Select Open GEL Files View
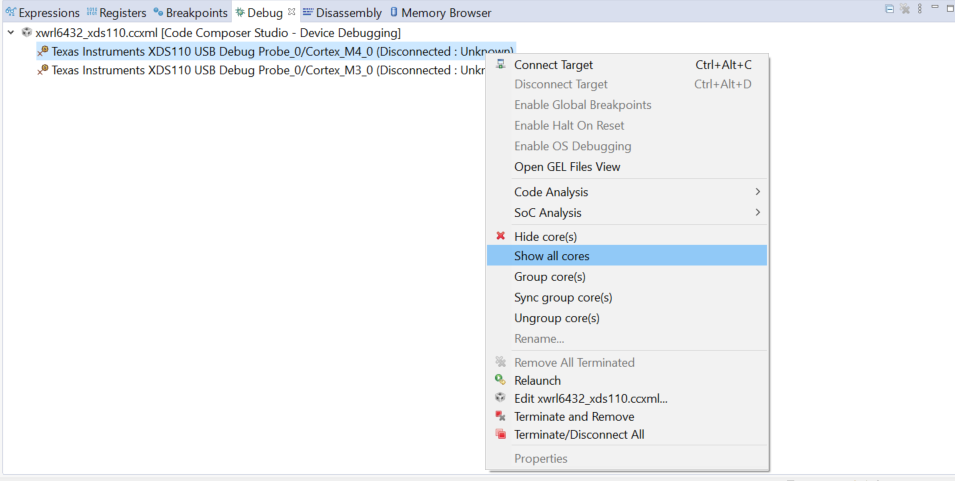Image resolution: width=955 pixels, height=481 pixels. (x=567, y=167)
